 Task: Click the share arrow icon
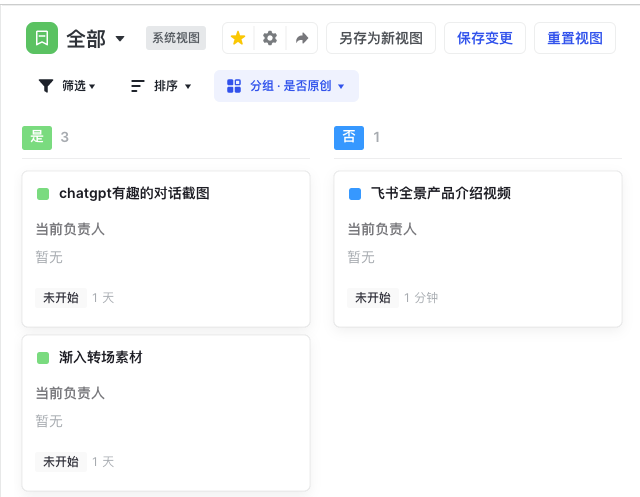coord(301,38)
